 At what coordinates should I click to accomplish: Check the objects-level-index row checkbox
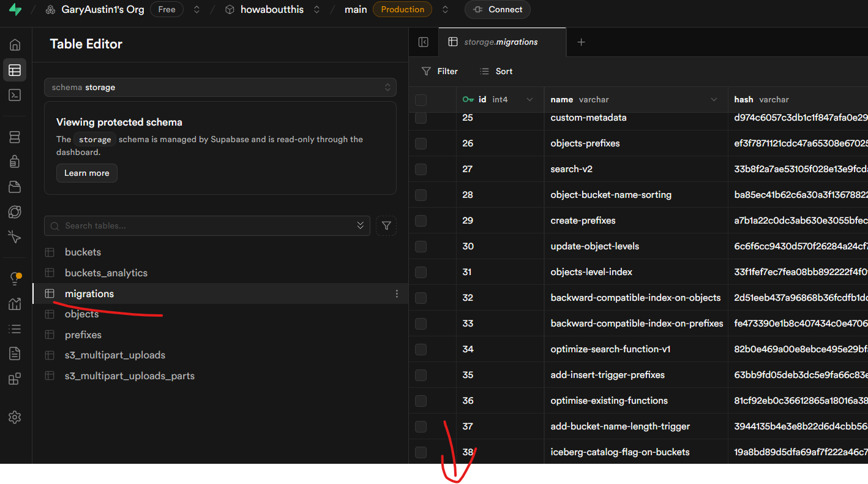421,272
